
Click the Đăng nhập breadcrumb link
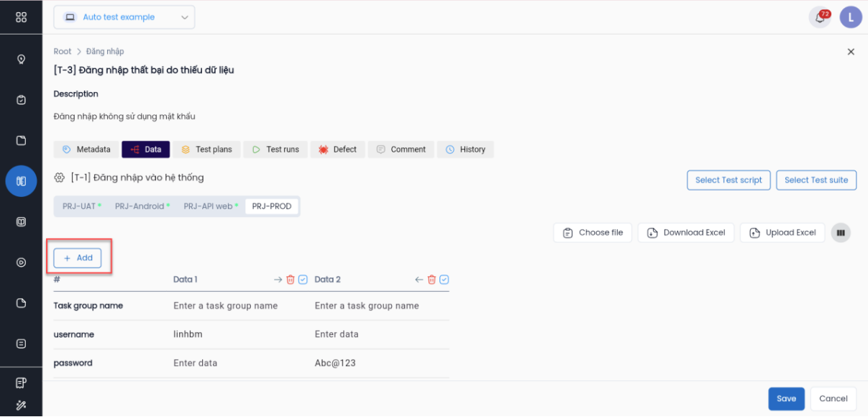tap(105, 52)
